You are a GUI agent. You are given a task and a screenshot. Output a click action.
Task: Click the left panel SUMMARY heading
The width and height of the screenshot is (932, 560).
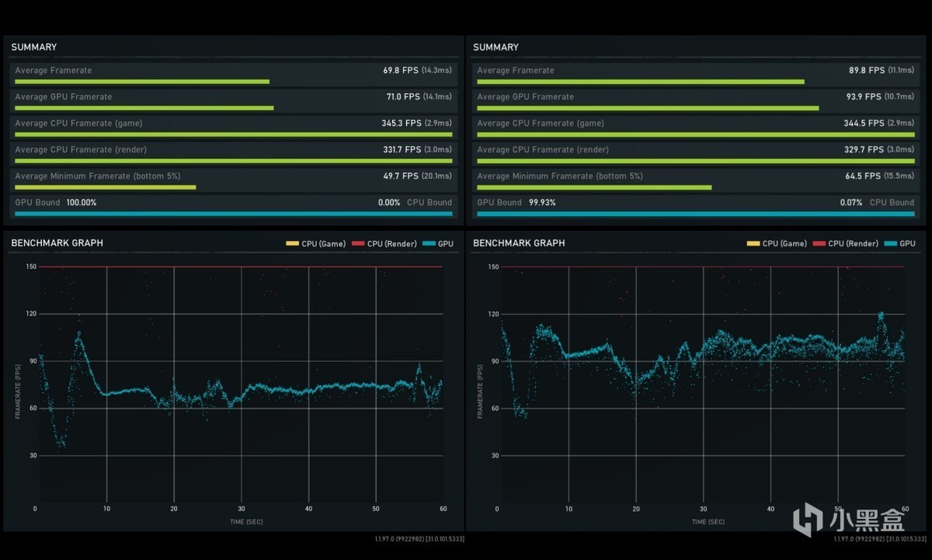33,47
